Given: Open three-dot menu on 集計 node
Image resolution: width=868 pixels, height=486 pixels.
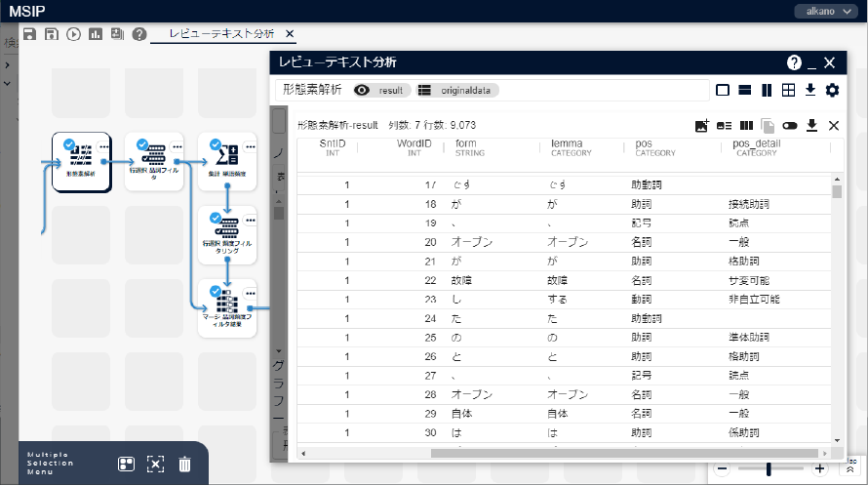Looking at the screenshot, I should click(250, 146).
